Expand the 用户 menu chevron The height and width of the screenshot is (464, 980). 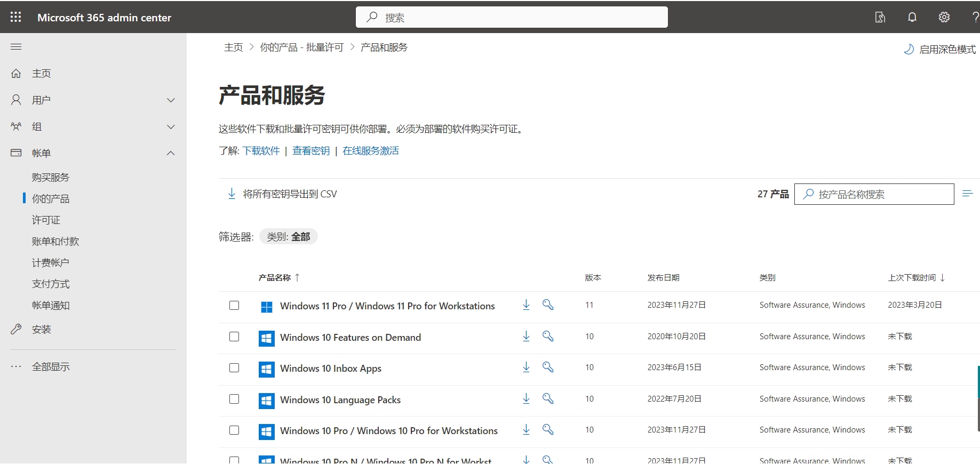click(x=171, y=100)
